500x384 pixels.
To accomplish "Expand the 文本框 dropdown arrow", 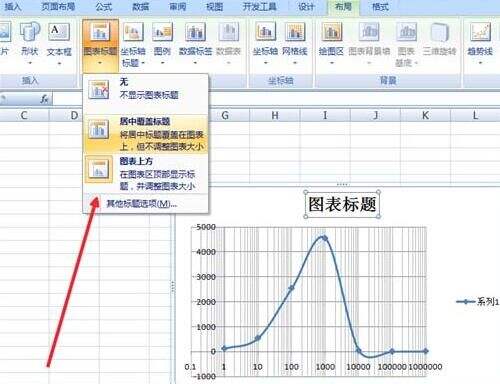I will click(59, 63).
